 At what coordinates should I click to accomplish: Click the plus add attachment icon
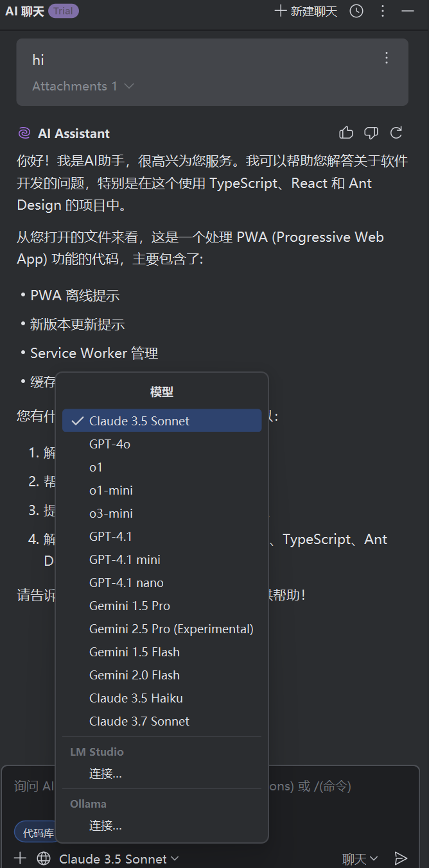21,858
